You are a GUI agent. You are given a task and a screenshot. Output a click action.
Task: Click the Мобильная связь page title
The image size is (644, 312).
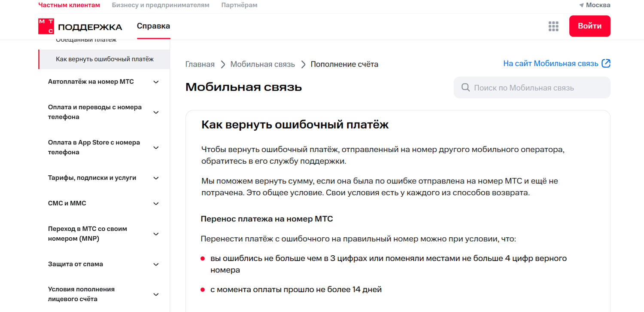click(x=243, y=87)
